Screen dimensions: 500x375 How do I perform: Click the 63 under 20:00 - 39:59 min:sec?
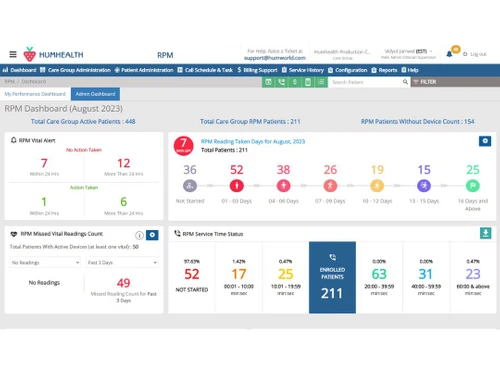pos(379,274)
